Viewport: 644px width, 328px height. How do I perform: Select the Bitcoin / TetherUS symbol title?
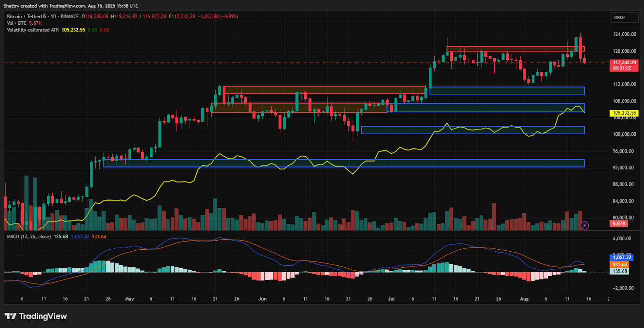click(43, 16)
